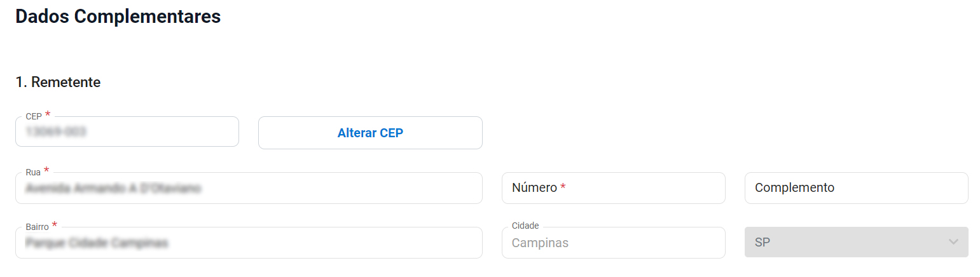980x277 pixels.
Task: Click the Cidade floating label
Action: [525, 226]
